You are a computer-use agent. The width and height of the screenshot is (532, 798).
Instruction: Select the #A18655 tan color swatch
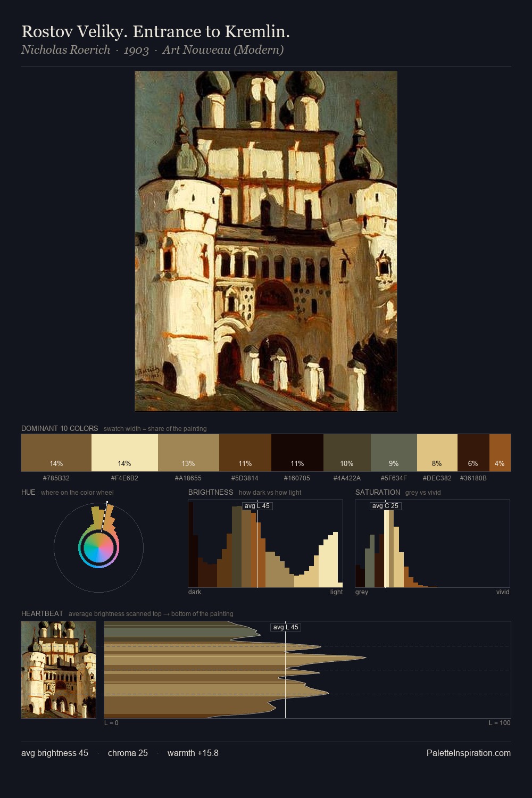[x=188, y=453]
